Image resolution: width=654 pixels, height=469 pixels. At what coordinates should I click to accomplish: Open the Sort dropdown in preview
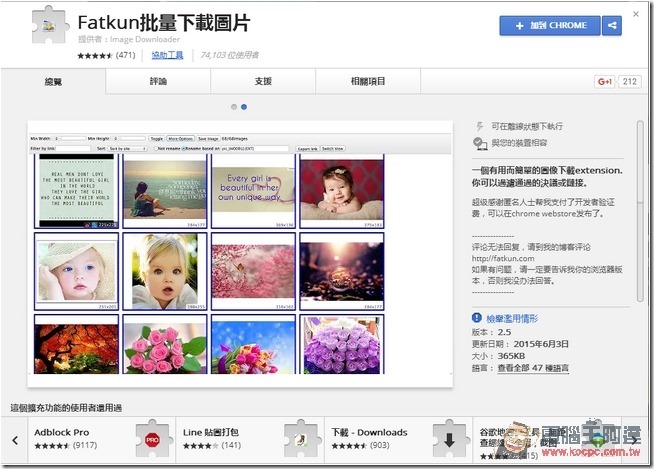127,149
